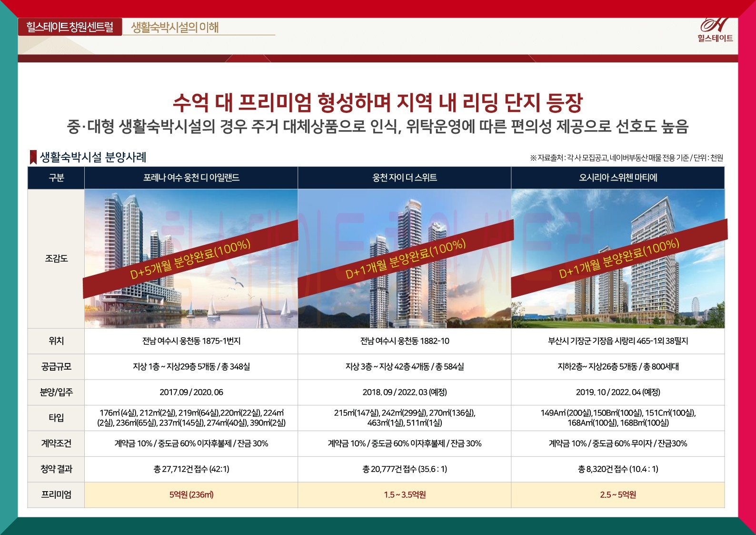Viewport: 756px width, 535px height.
Task: Click the 프리미엄 row label
Action: [x=56, y=495]
